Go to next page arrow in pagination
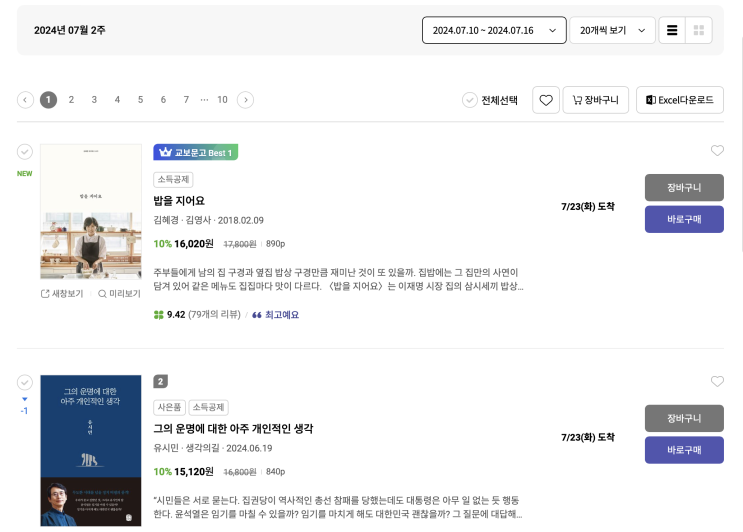Screen dimensions: 743x532 click(245, 100)
